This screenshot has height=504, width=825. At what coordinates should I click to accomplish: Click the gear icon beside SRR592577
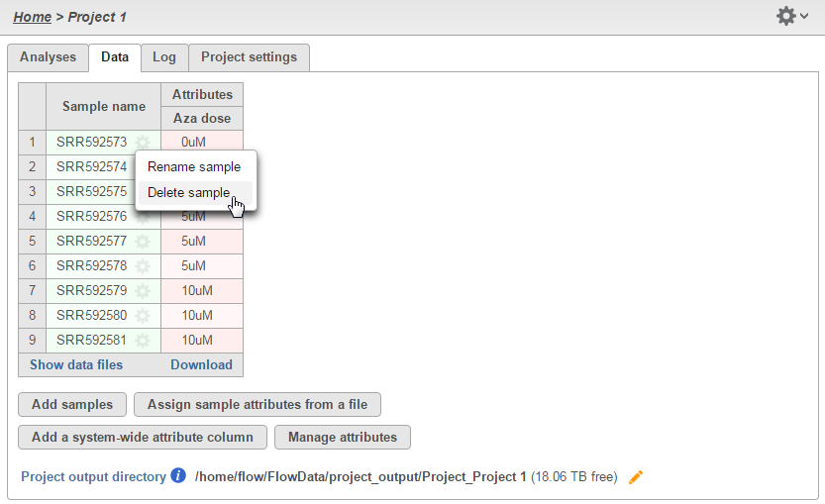tap(143, 242)
